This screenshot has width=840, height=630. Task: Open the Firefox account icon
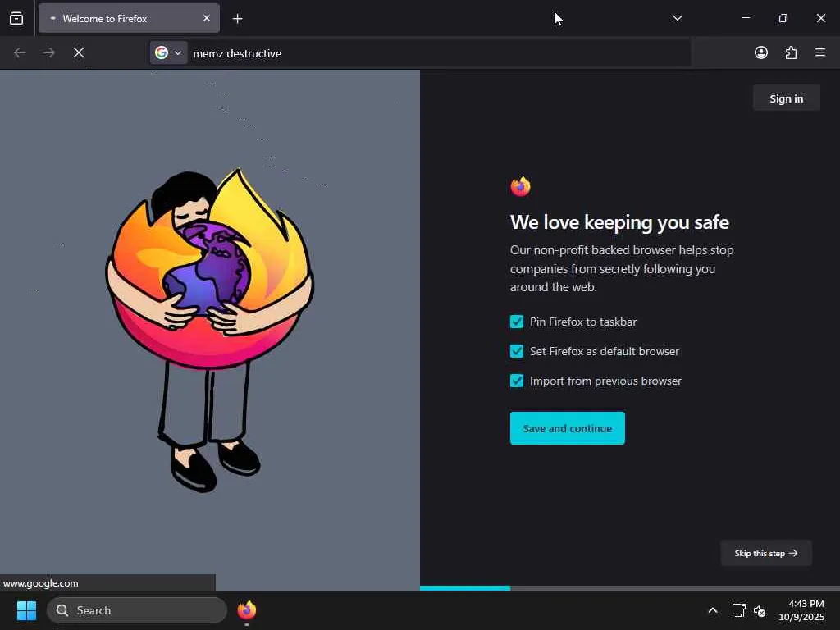tap(760, 52)
